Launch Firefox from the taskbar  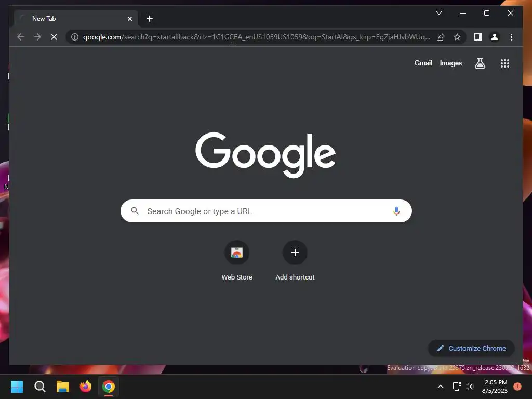tap(86, 387)
